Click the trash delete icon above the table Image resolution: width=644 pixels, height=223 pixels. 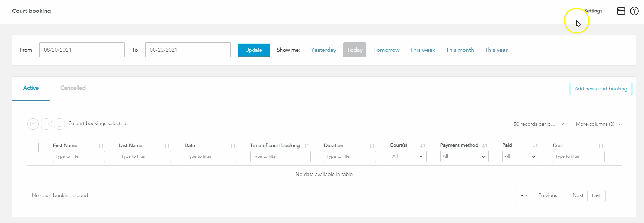59,124
